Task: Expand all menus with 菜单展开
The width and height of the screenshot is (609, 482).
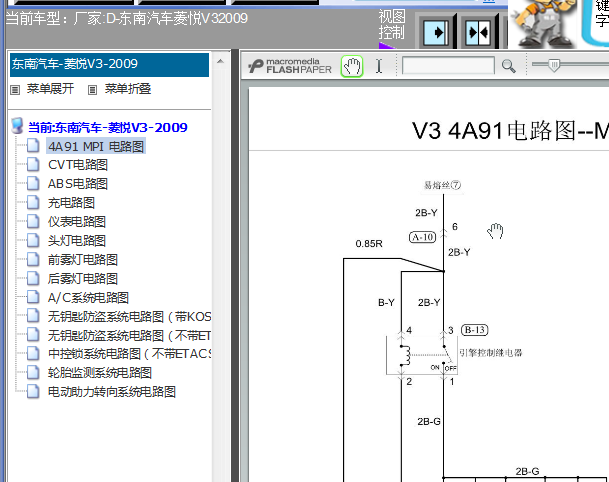Action: [x=44, y=89]
